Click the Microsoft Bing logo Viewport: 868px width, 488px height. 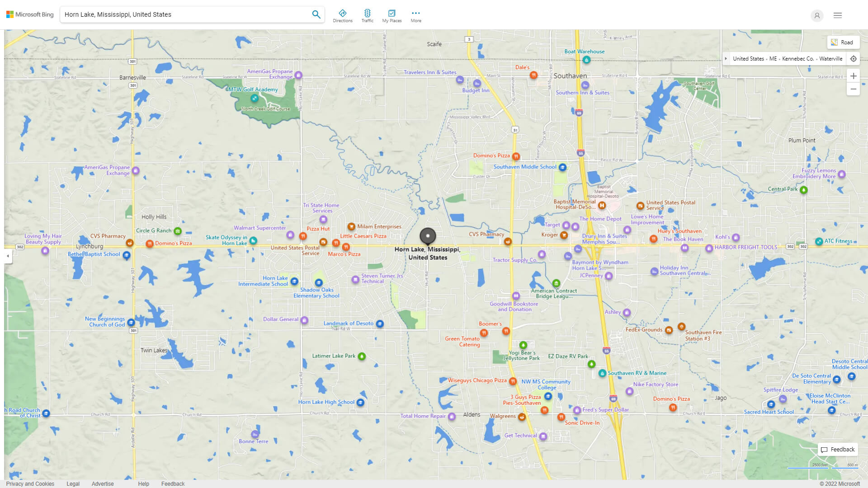tap(29, 14)
